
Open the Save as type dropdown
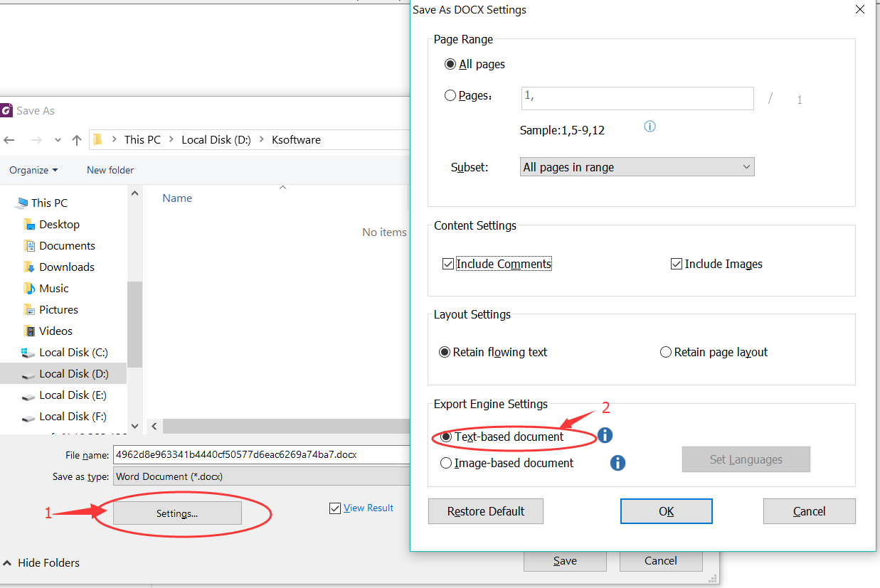(262, 476)
